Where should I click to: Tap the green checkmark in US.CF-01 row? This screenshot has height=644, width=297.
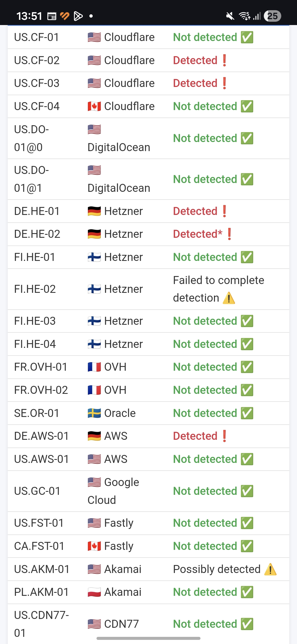tap(247, 37)
